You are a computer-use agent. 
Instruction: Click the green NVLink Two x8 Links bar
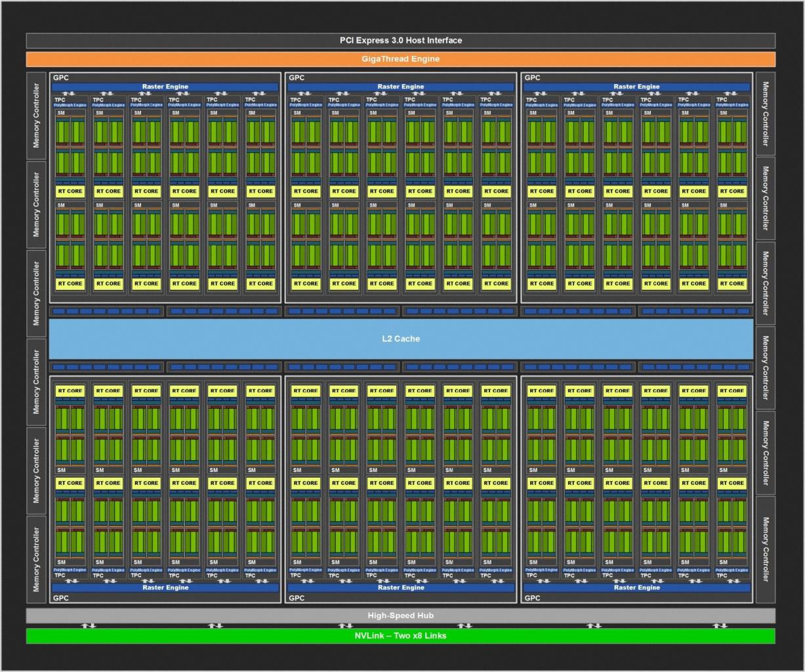pos(400,636)
